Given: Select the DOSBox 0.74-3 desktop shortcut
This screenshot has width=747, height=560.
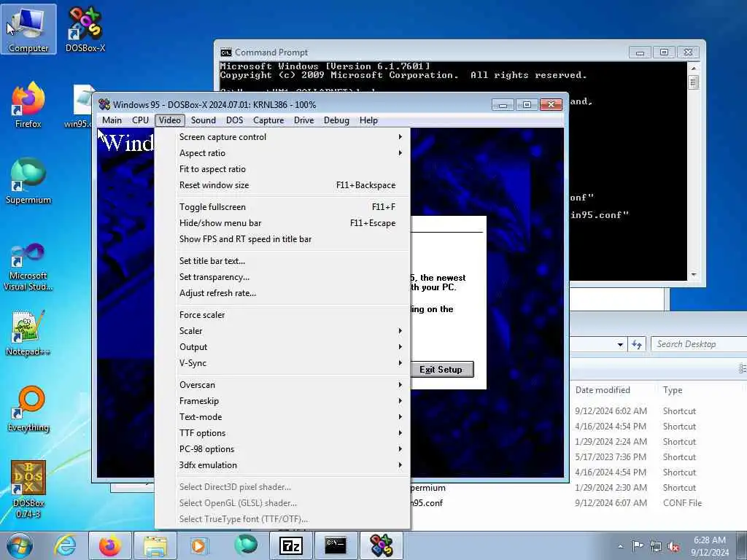Looking at the screenshot, I should point(28,489).
